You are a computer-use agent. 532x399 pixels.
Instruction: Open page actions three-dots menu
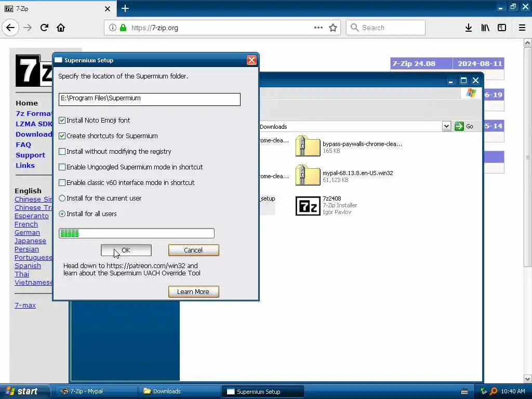click(318, 28)
